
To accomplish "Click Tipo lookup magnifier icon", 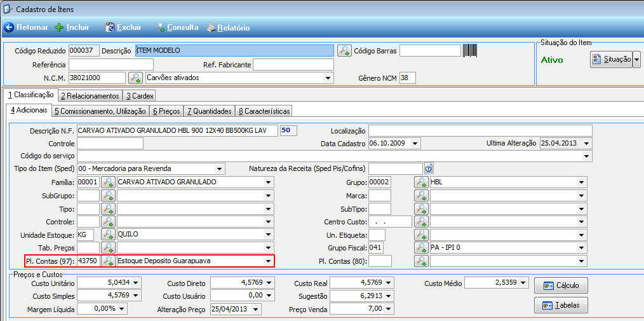I will point(108,208).
